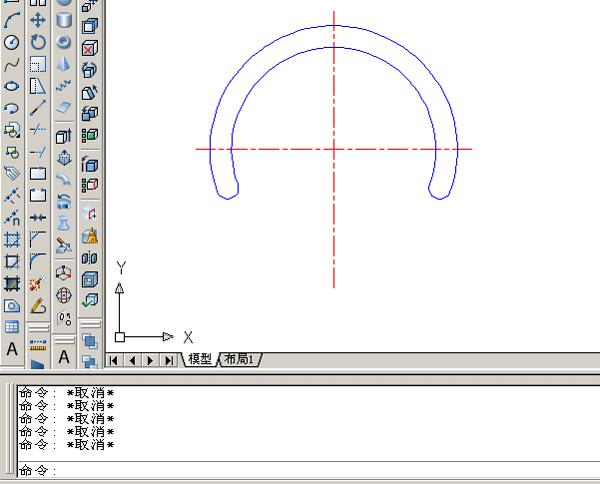This screenshot has width=600, height=484.
Task: Select the Fillet tool
Action: point(38,262)
